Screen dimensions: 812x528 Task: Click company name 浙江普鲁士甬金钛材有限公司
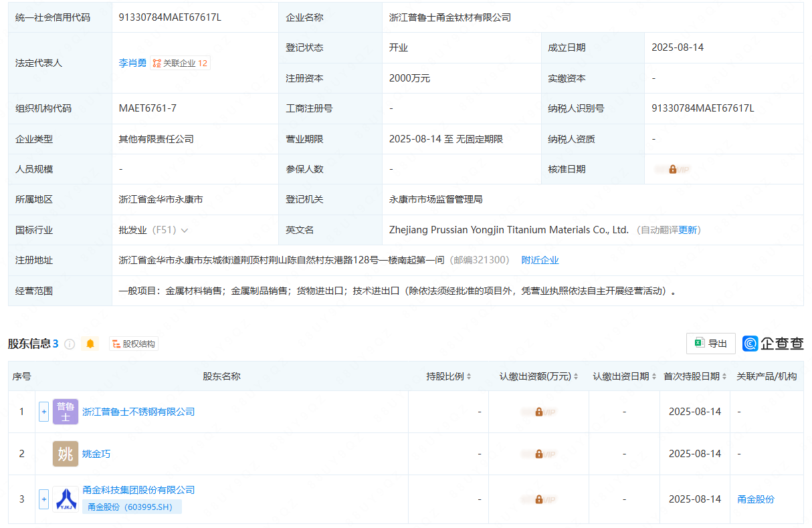click(x=450, y=17)
